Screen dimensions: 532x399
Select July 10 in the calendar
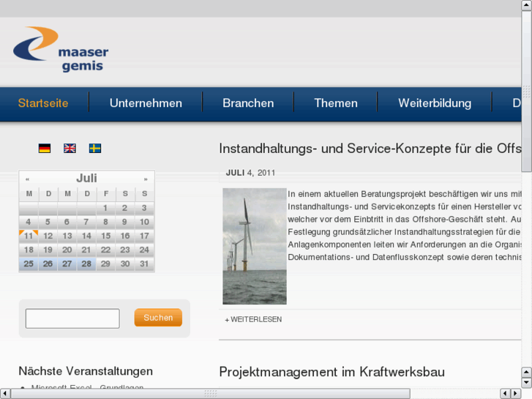tap(144, 222)
